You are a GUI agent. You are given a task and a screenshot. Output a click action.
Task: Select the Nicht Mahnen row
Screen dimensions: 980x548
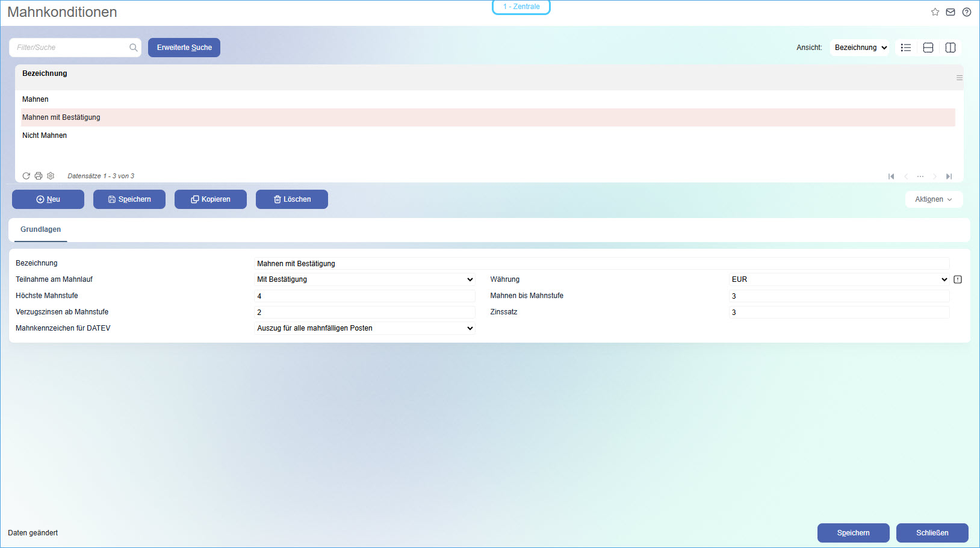click(45, 135)
